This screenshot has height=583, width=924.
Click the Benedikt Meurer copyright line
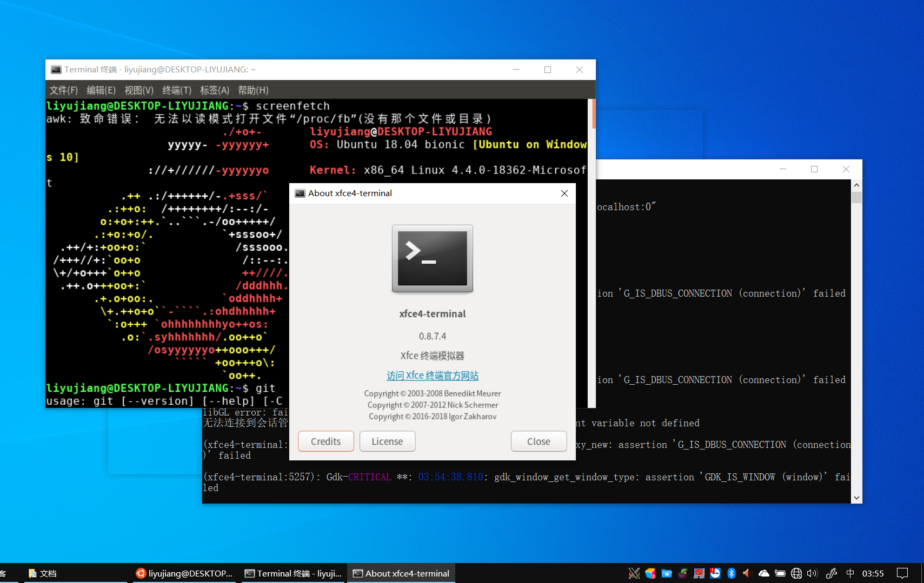433,393
